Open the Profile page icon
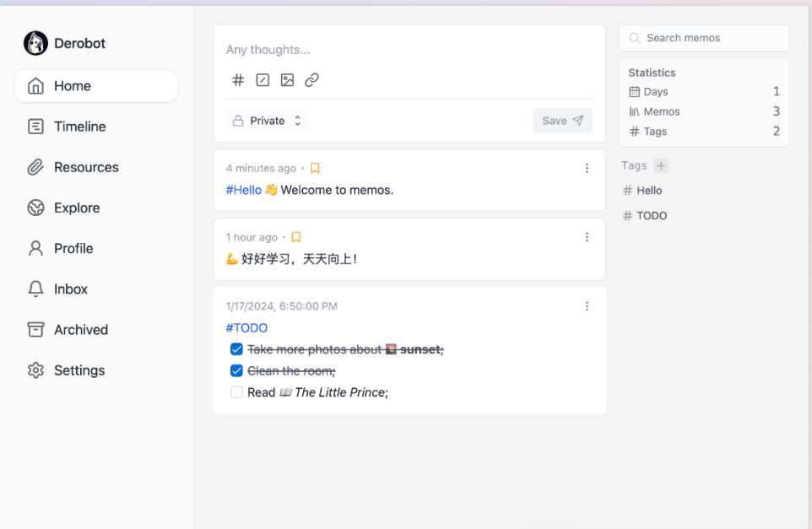 [x=35, y=248]
